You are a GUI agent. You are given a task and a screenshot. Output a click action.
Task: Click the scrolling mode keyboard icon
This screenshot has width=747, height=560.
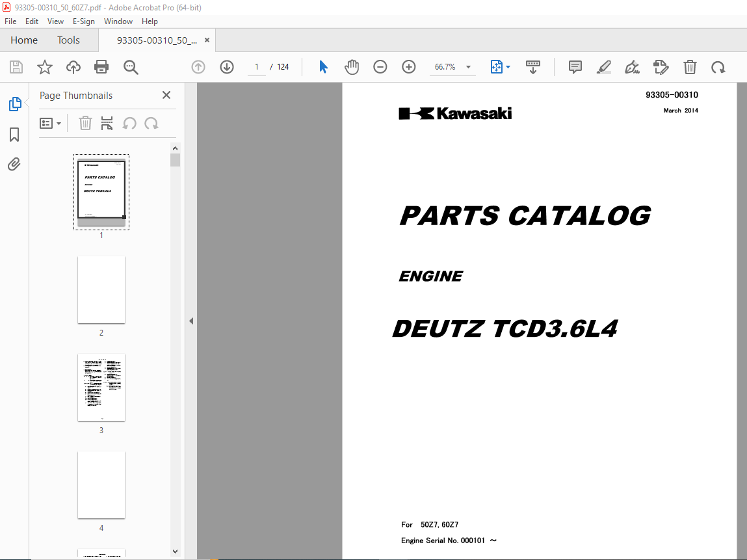point(532,67)
